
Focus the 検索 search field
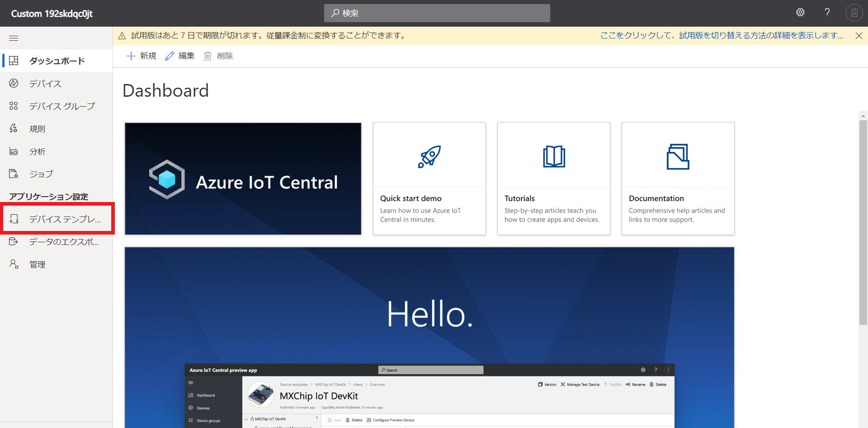[437, 13]
